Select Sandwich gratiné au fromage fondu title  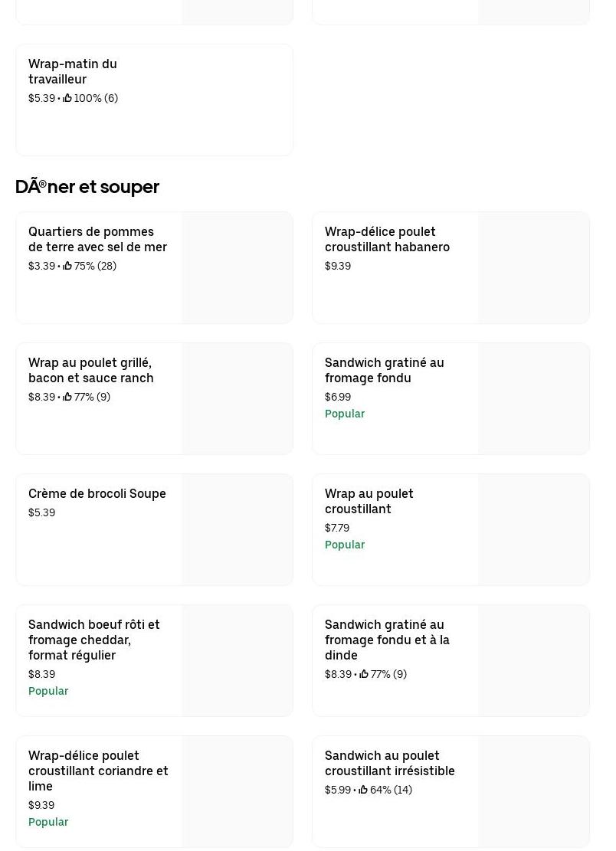(384, 370)
